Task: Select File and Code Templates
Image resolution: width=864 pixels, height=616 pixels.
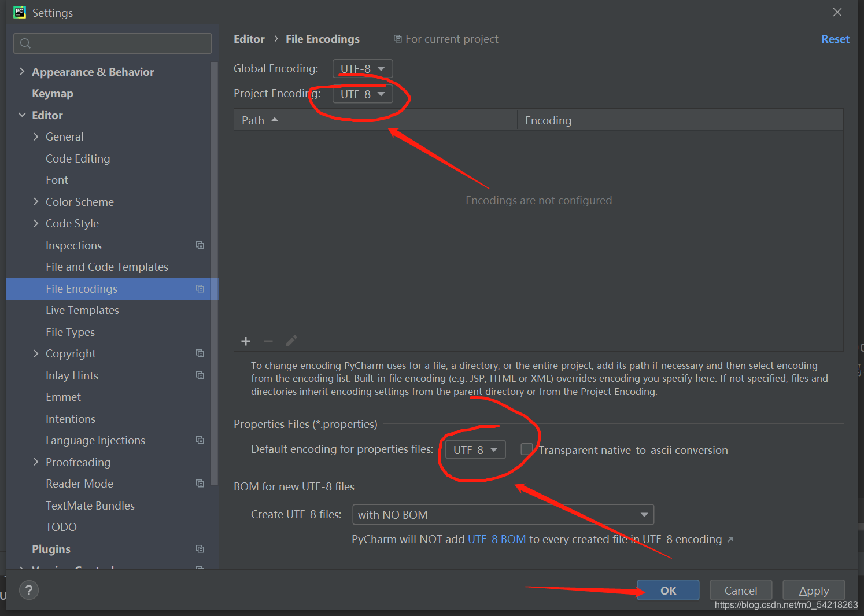Action: click(107, 267)
